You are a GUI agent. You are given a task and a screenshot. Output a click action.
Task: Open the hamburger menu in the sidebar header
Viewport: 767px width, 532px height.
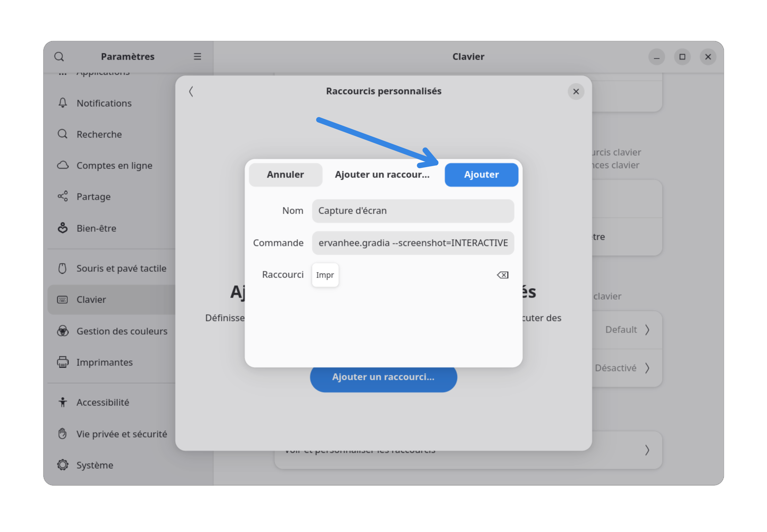point(197,57)
